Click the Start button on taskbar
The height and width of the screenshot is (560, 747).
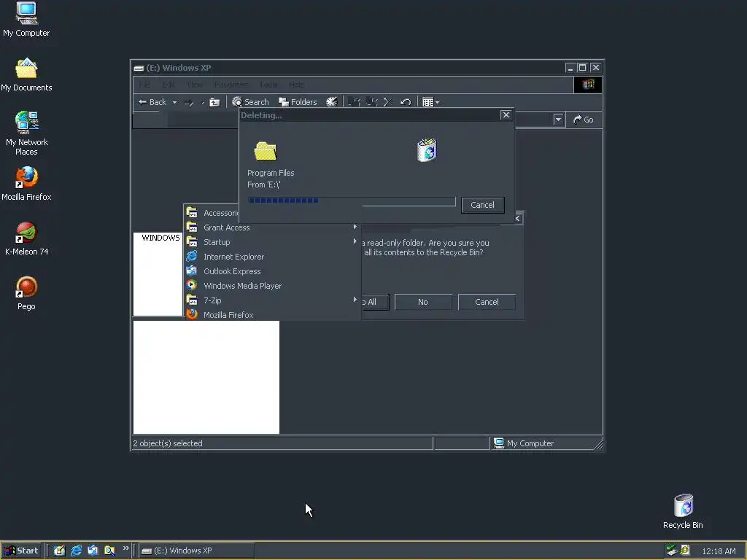[x=22, y=551]
